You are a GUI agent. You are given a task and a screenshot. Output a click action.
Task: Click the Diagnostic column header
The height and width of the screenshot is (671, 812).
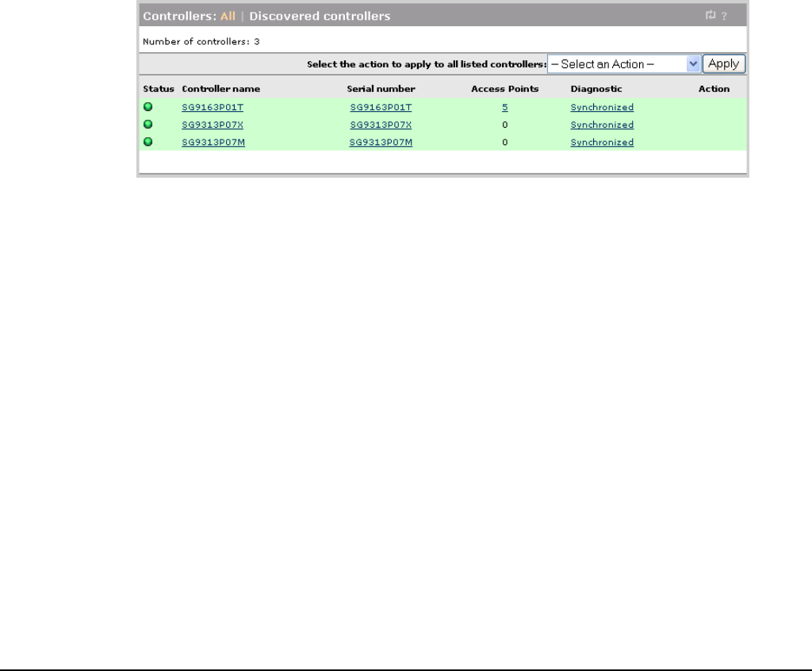596,89
